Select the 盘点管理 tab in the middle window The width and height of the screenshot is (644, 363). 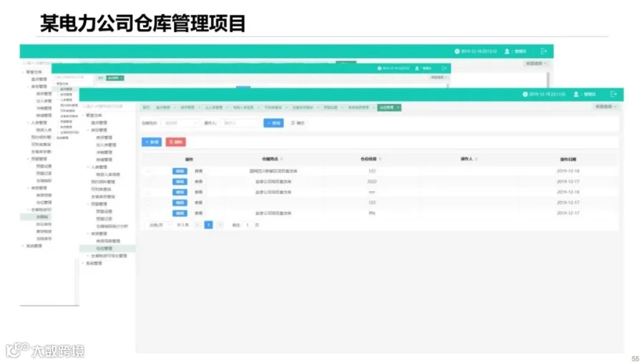pos(115,78)
